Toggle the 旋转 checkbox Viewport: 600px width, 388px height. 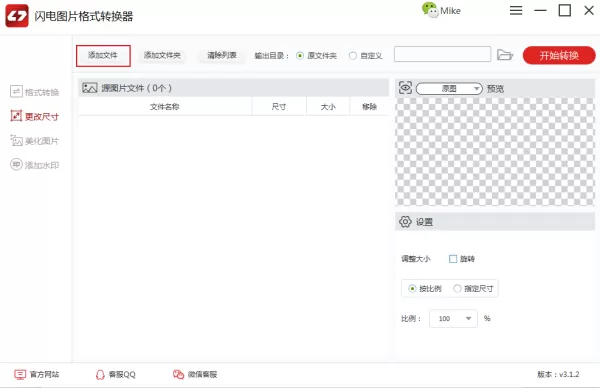(x=453, y=259)
